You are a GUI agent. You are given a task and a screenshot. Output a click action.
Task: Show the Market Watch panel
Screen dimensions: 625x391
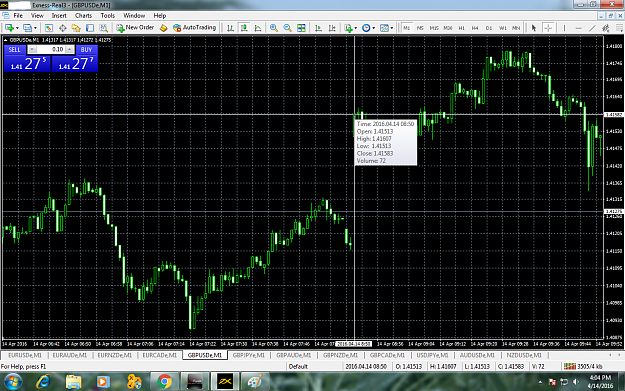point(49,28)
